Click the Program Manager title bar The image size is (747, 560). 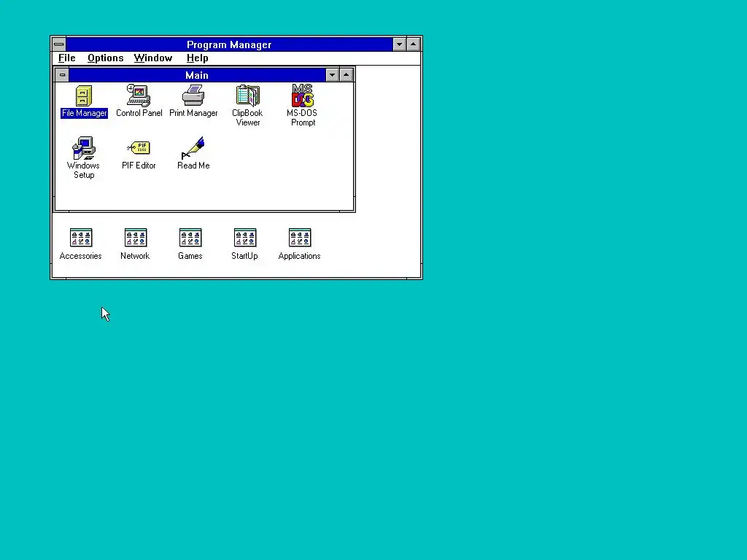click(229, 44)
